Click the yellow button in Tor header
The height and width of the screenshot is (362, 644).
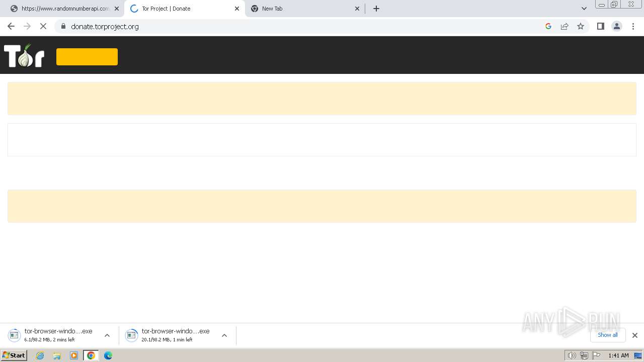(87, 57)
